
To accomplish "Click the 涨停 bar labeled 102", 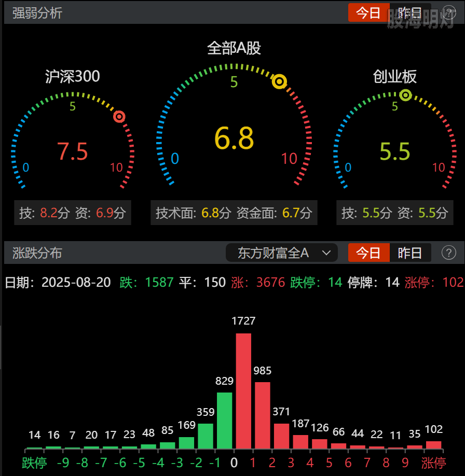I will [434, 445].
